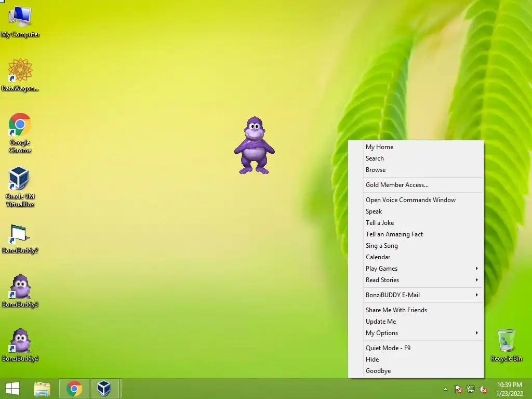Choose Tell a Joke
The width and height of the screenshot is (532, 399).
[x=416, y=223]
